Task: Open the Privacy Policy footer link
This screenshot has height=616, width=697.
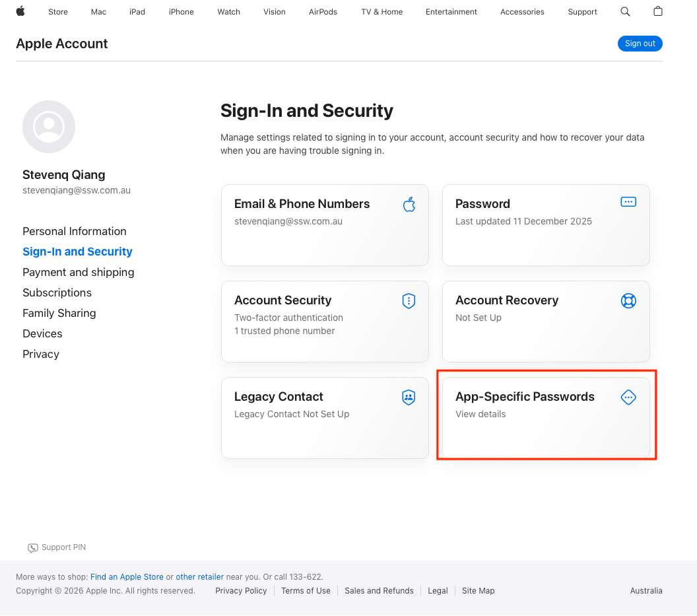Action: (x=241, y=591)
